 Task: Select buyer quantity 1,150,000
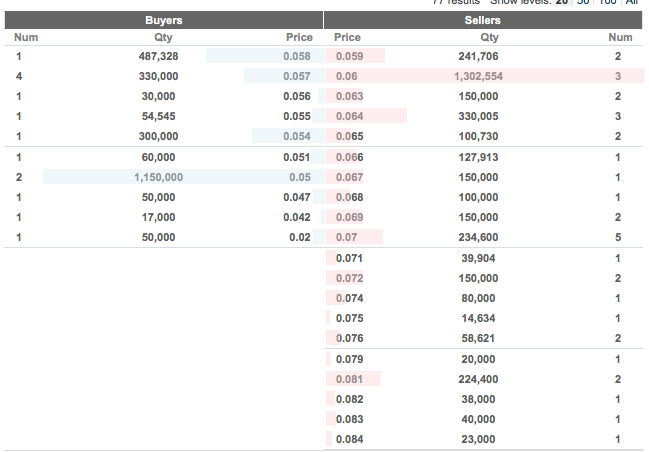click(159, 177)
